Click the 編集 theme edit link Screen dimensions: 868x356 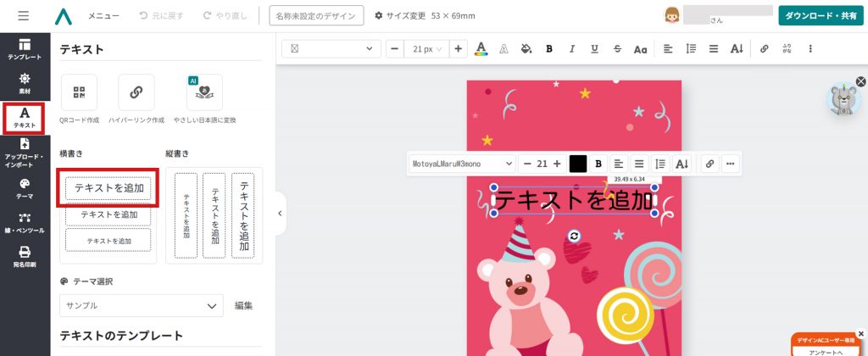(243, 306)
